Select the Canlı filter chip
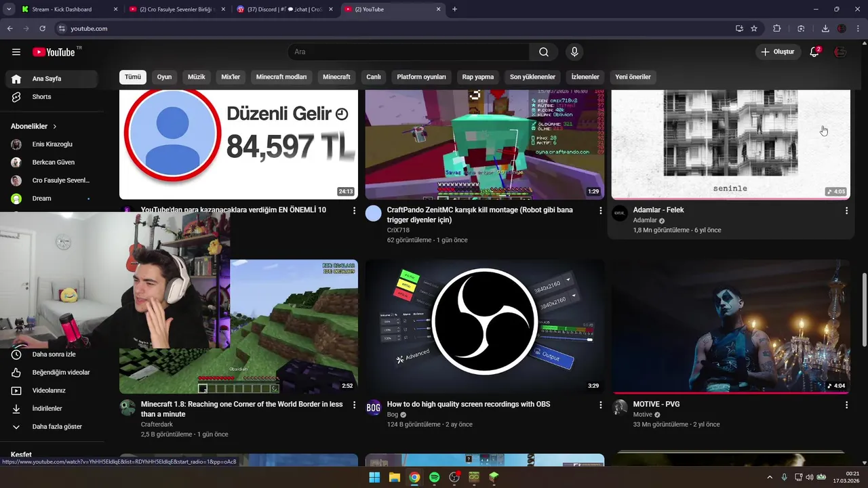This screenshot has width=868, height=488. [x=374, y=77]
